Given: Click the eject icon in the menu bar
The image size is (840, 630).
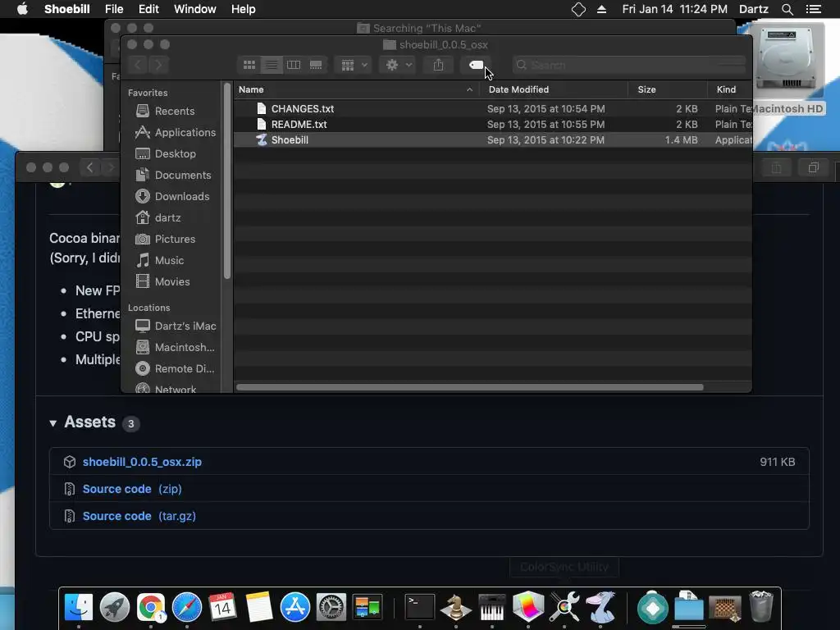Looking at the screenshot, I should click(601, 9).
